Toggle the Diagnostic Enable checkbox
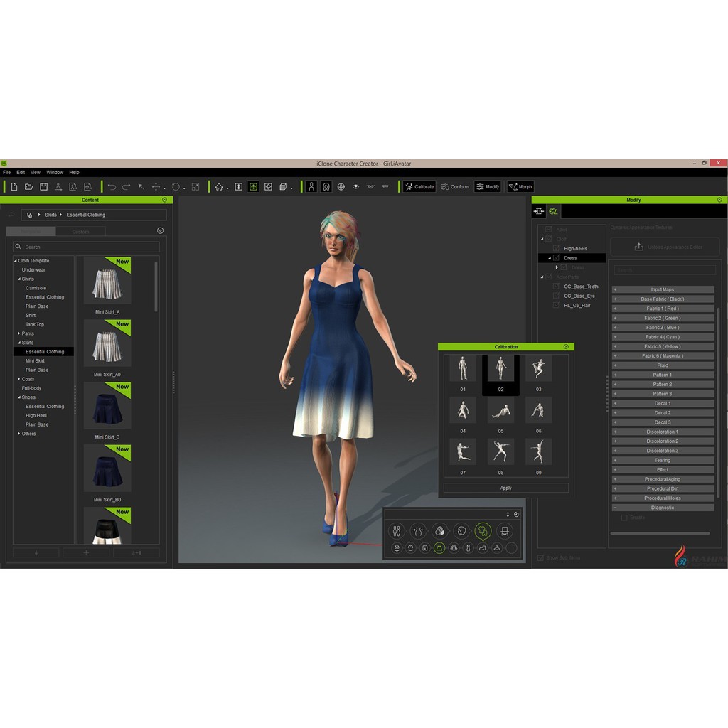Image resolution: width=728 pixels, height=728 pixels. tap(624, 518)
